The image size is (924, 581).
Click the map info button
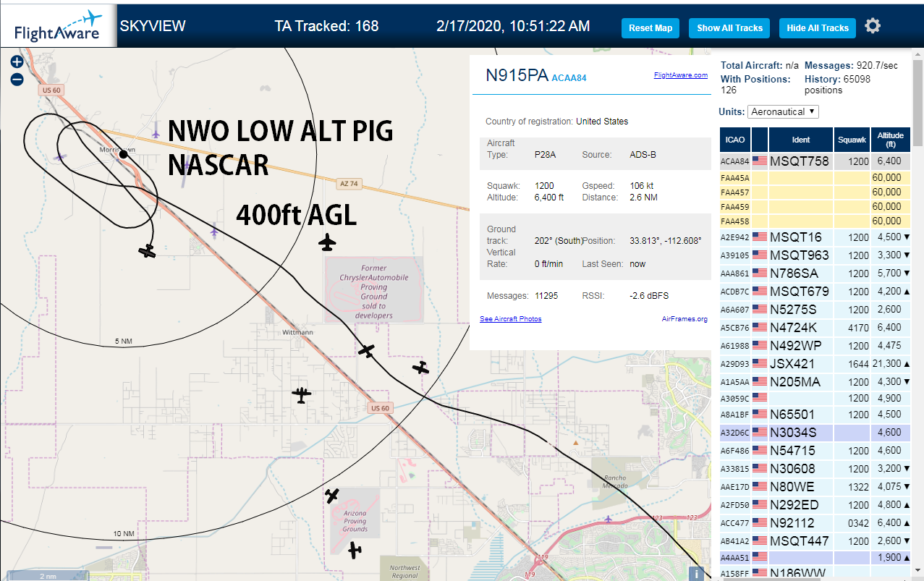tap(697, 574)
